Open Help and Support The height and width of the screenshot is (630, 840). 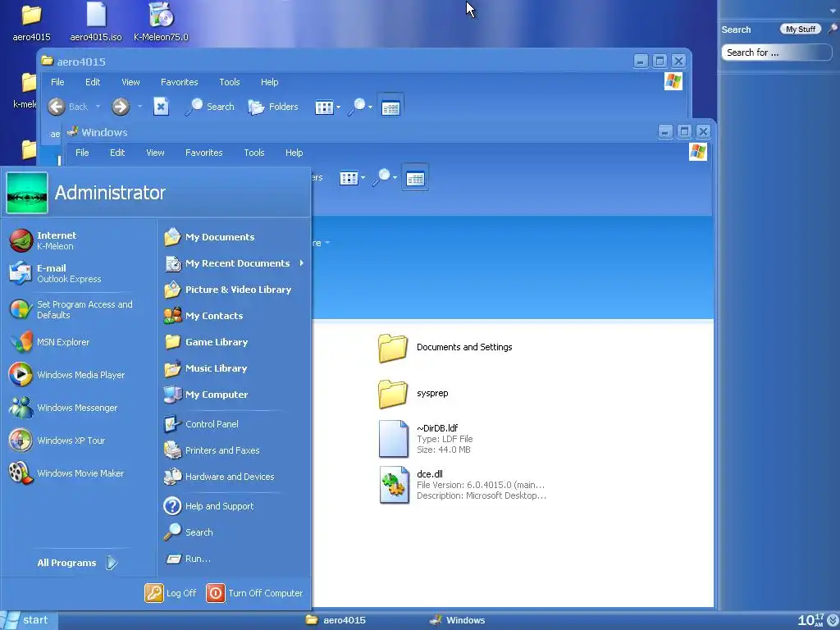(x=209, y=505)
